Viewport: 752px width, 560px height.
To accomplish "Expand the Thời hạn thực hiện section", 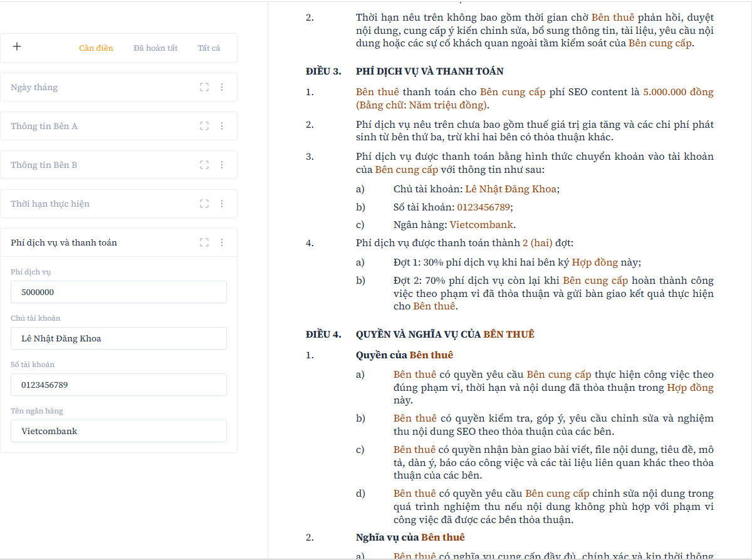I will click(x=118, y=204).
